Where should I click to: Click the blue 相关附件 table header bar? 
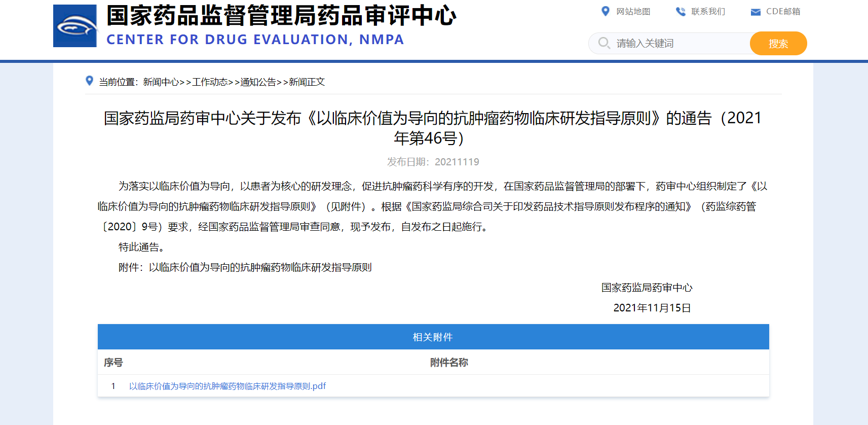click(x=433, y=337)
